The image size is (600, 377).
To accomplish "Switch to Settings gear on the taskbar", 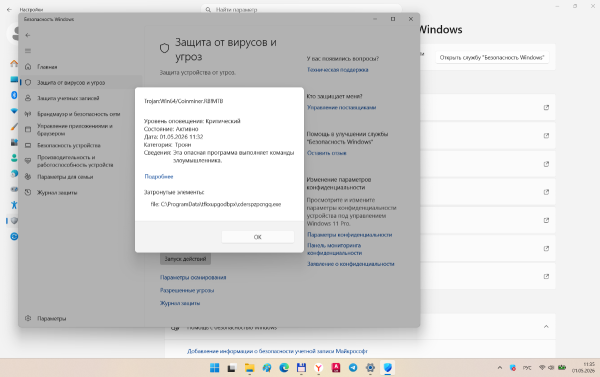I will (370, 368).
